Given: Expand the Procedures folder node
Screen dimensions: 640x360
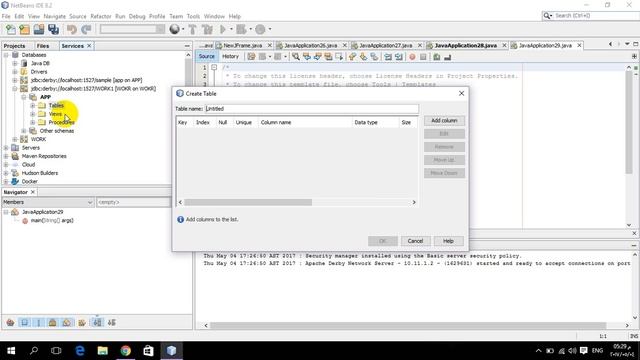Looking at the screenshot, I should pos(33,122).
